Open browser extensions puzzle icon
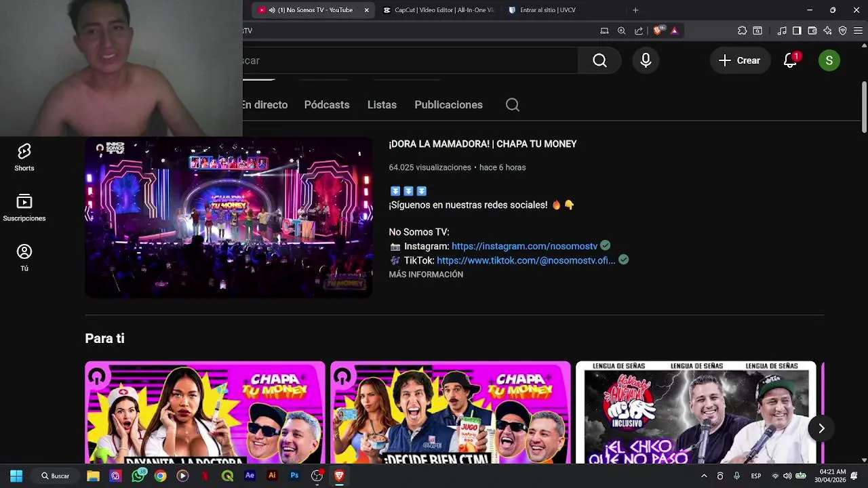Viewport: 868px width, 488px height. pyautogui.click(x=742, y=30)
